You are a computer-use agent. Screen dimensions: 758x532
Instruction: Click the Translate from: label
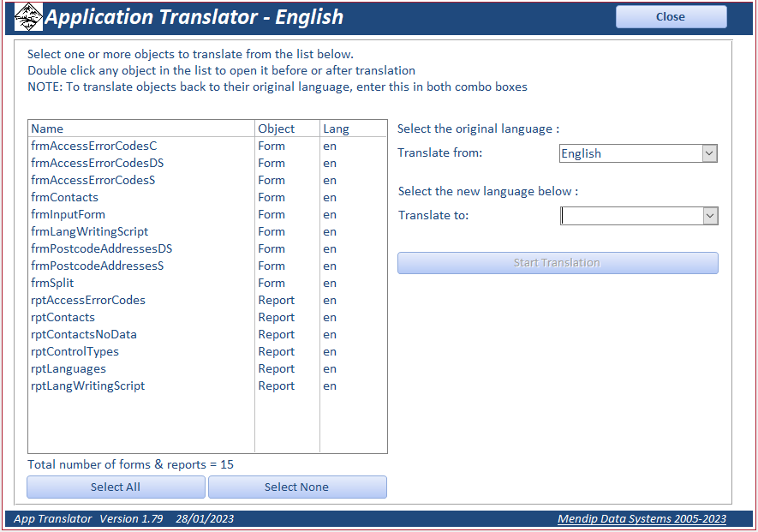(x=440, y=152)
